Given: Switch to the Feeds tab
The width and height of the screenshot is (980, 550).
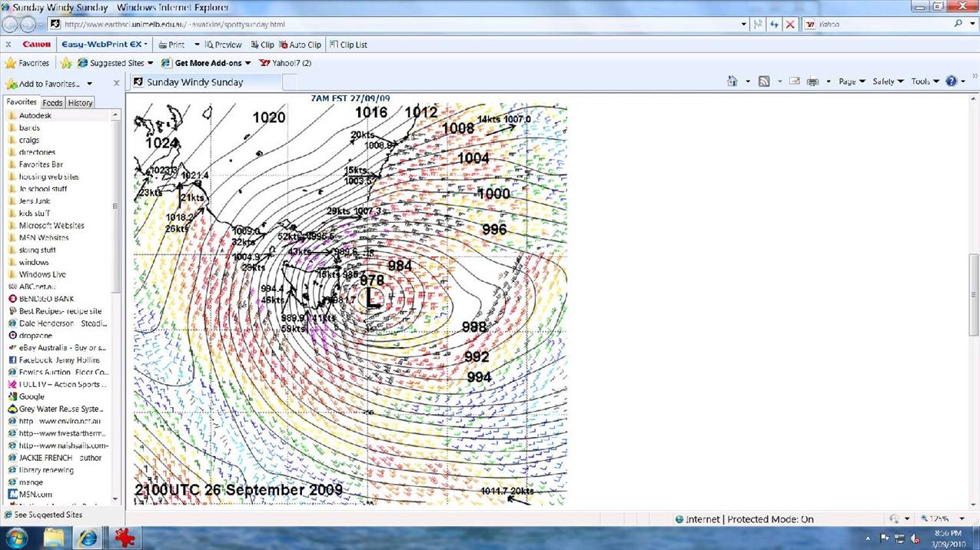Looking at the screenshot, I should point(52,102).
